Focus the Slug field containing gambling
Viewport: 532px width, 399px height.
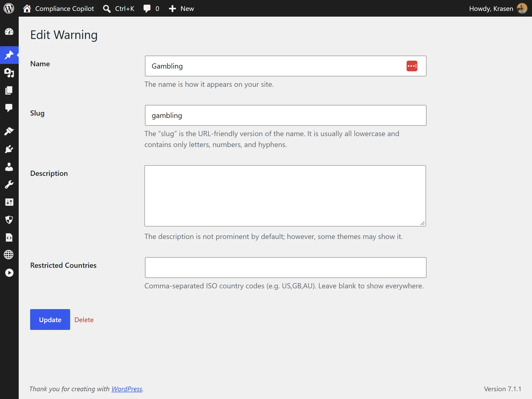coord(285,115)
